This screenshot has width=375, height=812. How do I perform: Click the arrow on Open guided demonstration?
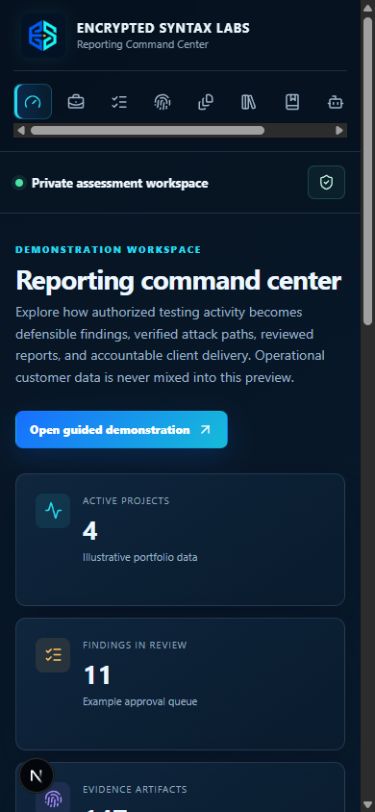[x=205, y=430]
